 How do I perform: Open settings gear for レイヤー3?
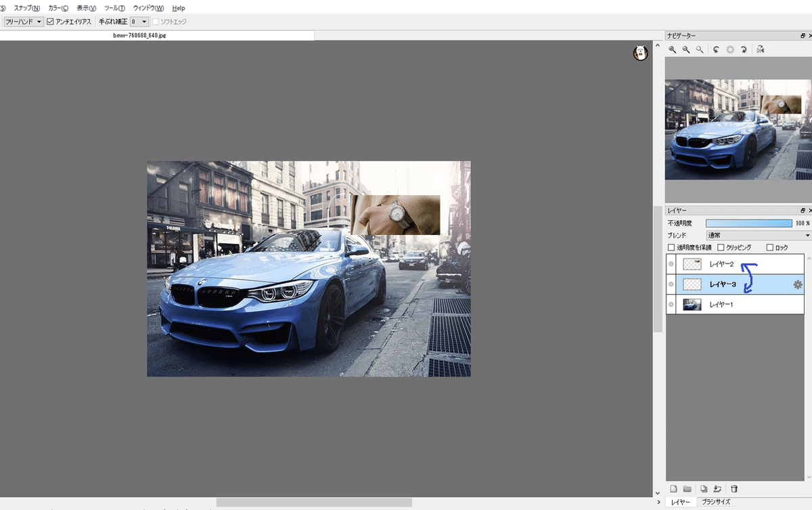pyautogui.click(x=798, y=285)
